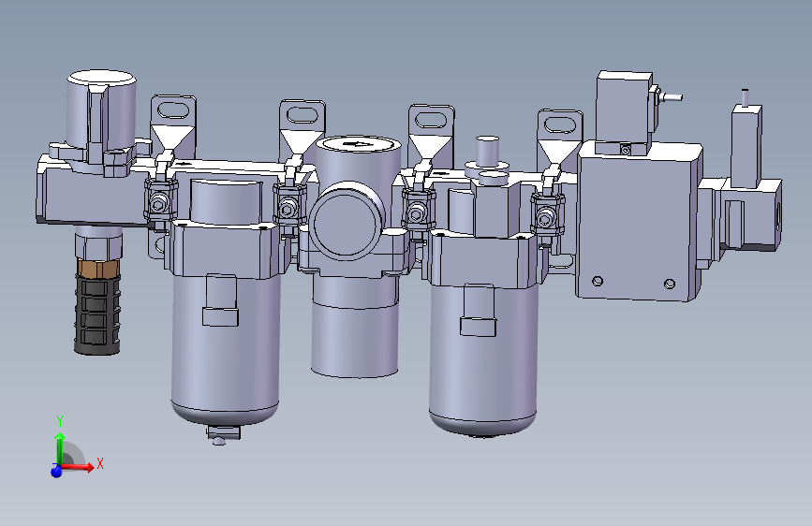Select the threaded port block on the far right end
This screenshot has width=812, height=526.
click(x=751, y=215)
